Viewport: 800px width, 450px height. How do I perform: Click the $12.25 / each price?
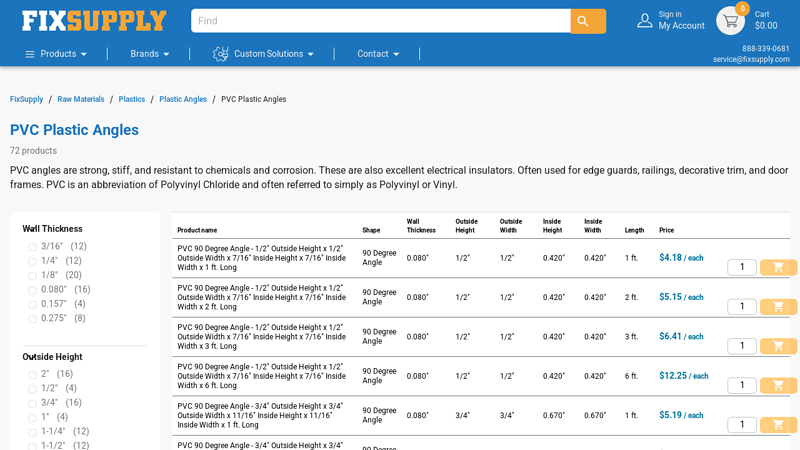[684, 376]
